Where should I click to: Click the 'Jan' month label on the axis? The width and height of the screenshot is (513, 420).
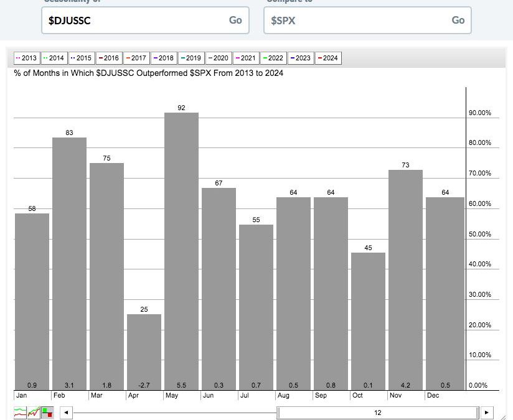pyautogui.click(x=22, y=395)
